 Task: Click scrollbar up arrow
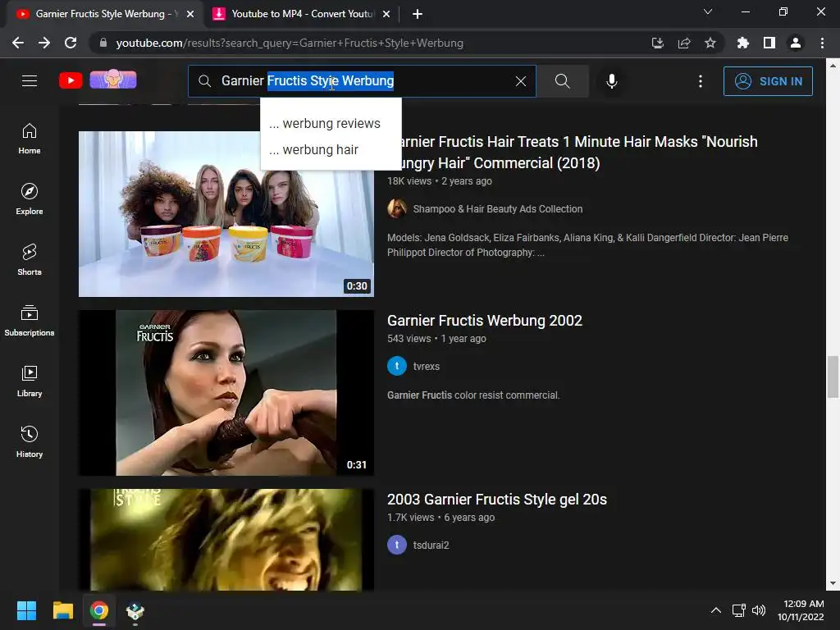coord(833,66)
